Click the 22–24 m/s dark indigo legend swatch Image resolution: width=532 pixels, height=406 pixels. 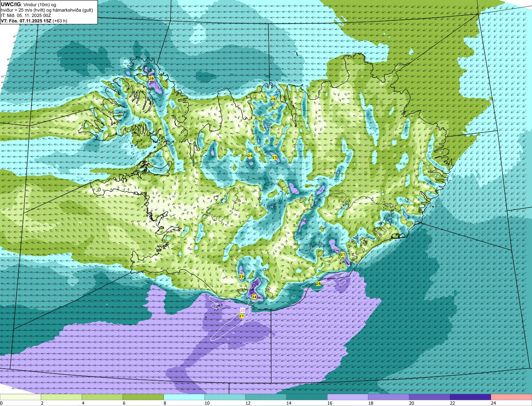pyautogui.click(x=470, y=397)
